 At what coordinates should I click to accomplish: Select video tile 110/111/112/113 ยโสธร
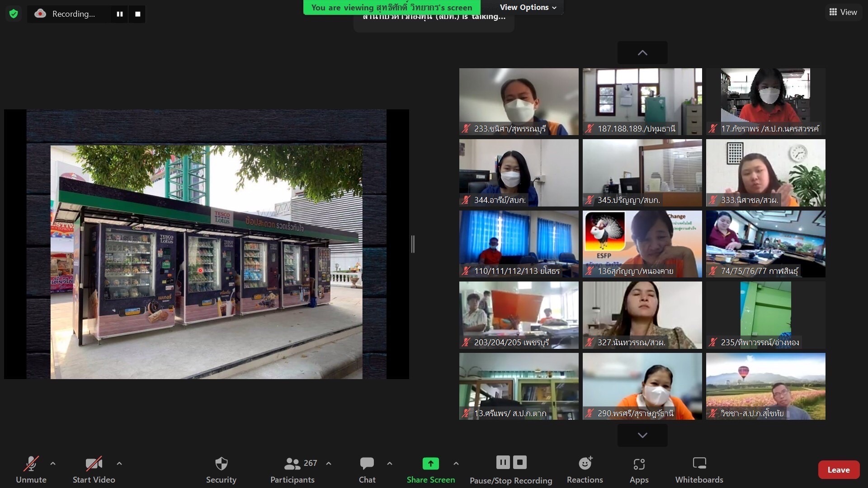click(519, 244)
